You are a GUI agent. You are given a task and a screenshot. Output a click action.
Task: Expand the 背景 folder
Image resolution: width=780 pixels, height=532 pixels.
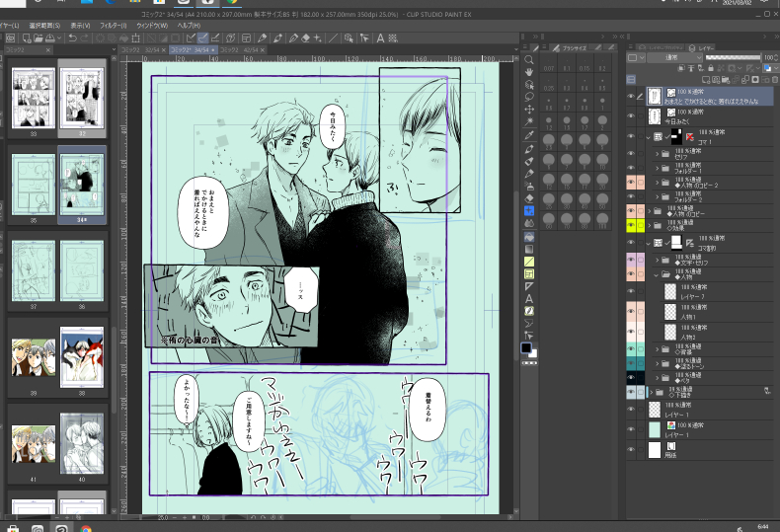click(658, 349)
